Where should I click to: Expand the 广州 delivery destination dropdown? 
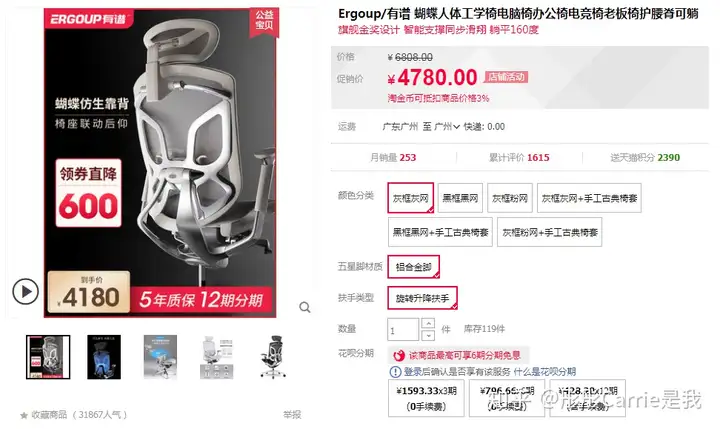pyautogui.click(x=446, y=127)
